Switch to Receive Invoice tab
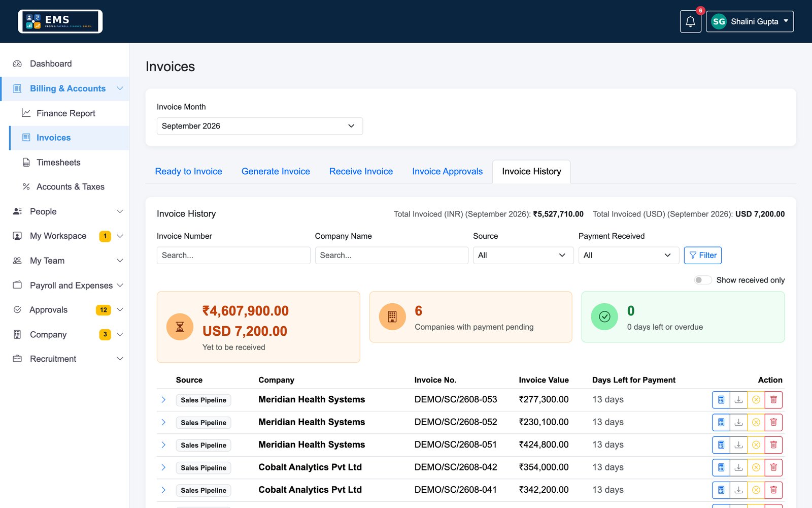The height and width of the screenshot is (508, 812). [361, 171]
